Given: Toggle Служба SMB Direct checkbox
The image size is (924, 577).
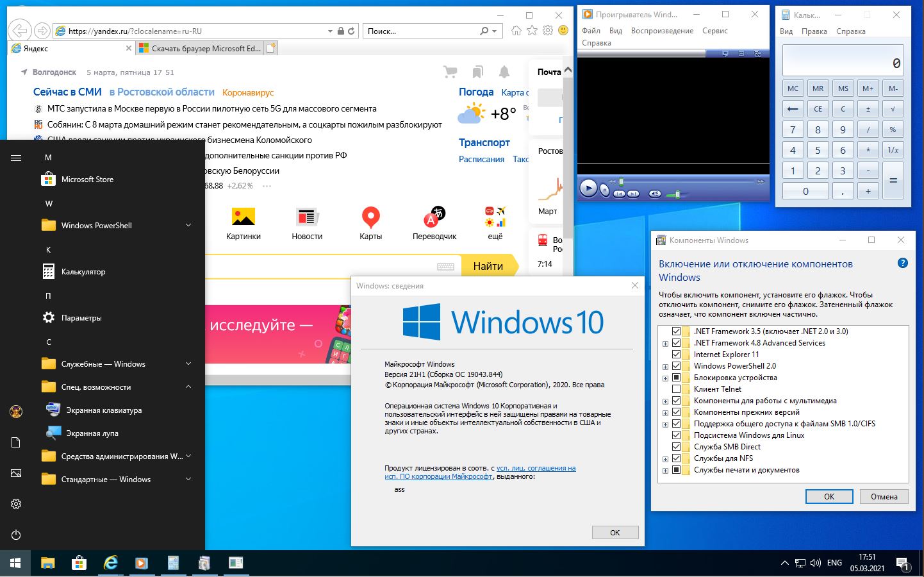Looking at the screenshot, I should tap(676, 447).
